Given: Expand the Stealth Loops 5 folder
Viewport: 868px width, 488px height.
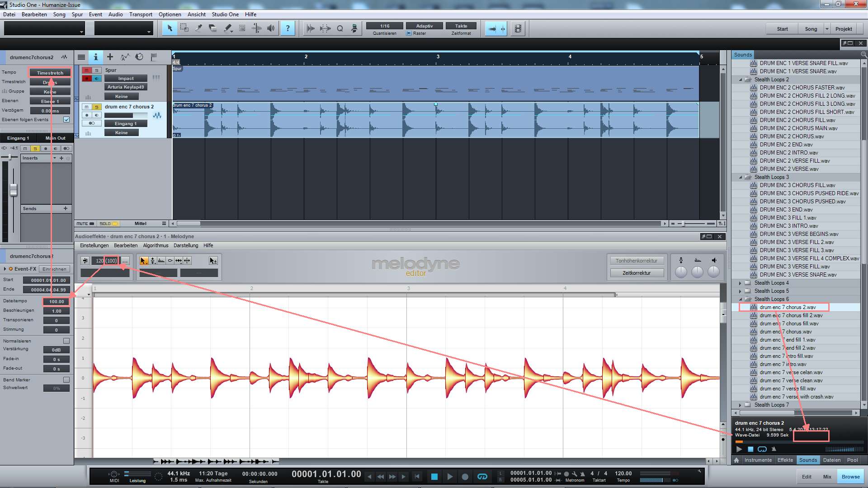Looking at the screenshot, I should pyautogui.click(x=741, y=291).
